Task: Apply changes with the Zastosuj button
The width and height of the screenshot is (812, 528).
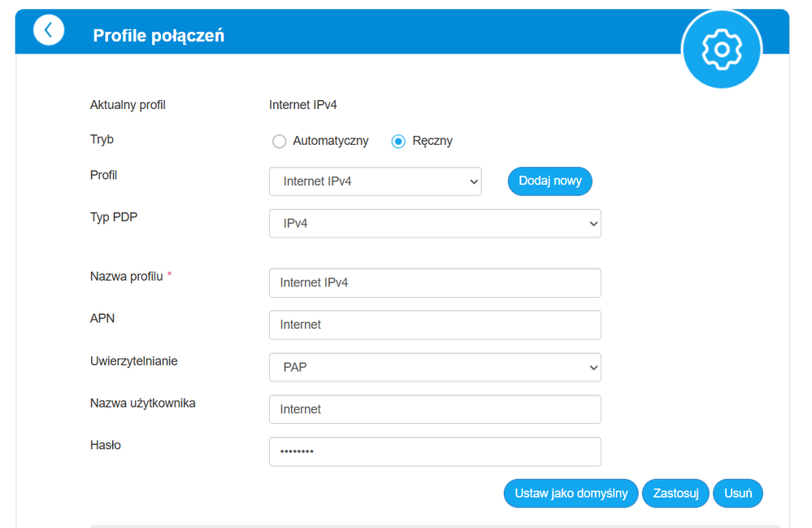Action: [675, 493]
